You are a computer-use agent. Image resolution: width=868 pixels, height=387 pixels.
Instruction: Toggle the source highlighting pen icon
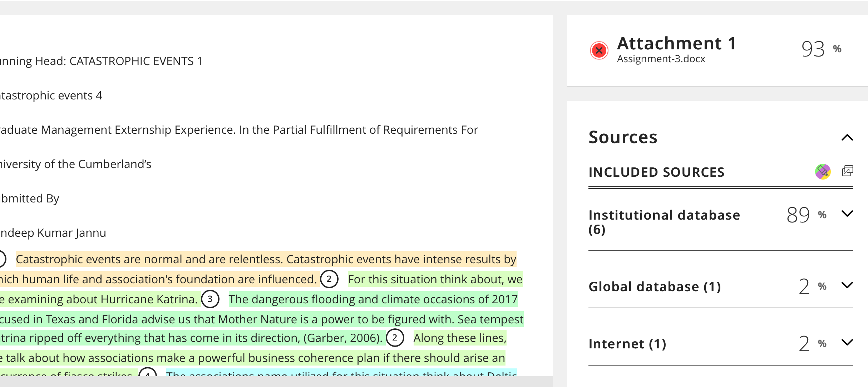click(823, 172)
